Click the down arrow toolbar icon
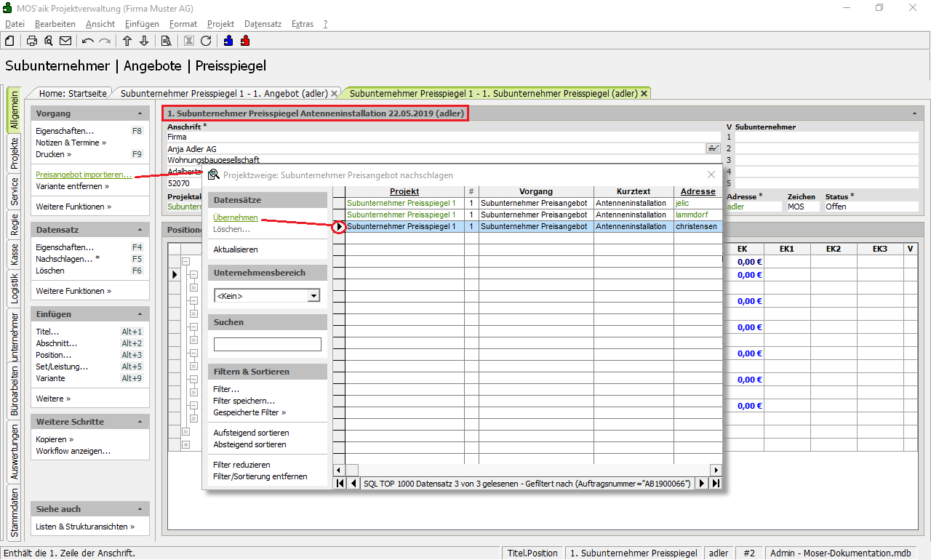 pyautogui.click(x=144, y=41)
